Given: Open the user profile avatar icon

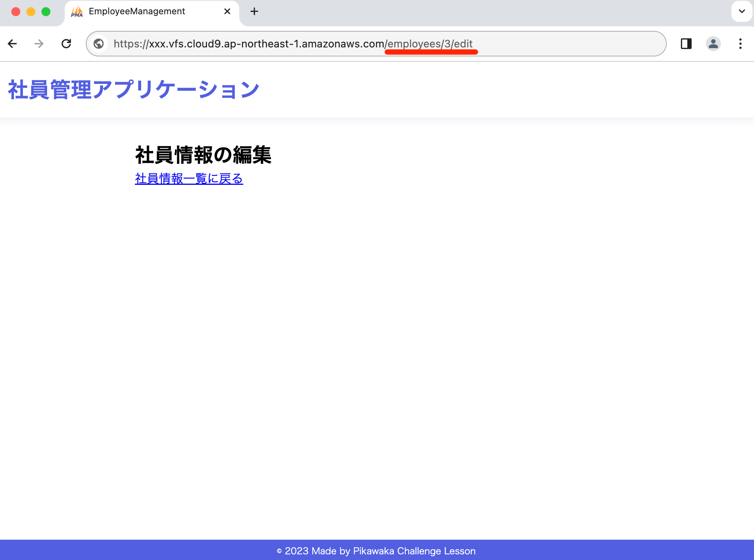Looking at the screenshot, I should [713, 44].
